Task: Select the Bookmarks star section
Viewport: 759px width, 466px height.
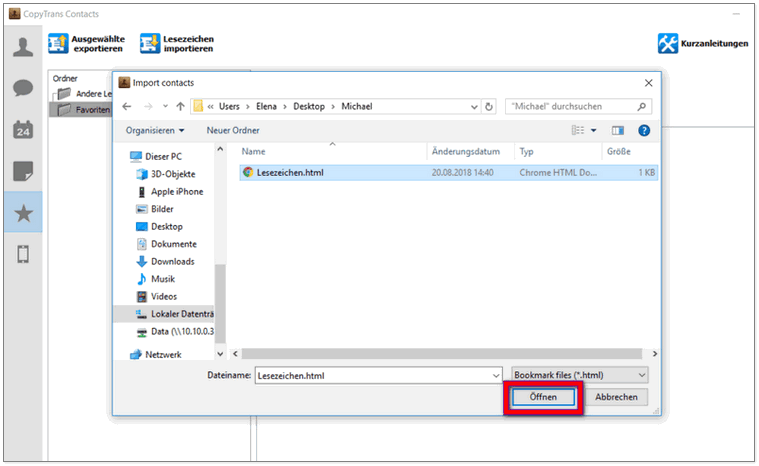Action: click(x=23, y=213)
